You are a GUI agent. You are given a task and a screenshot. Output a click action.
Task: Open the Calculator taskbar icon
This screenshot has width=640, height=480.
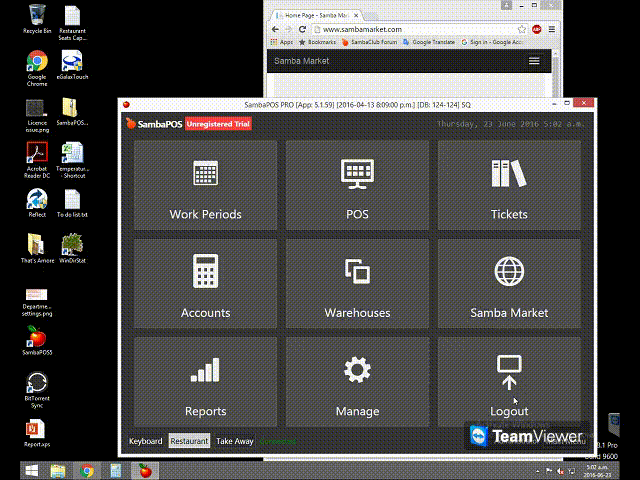(116, 471)
